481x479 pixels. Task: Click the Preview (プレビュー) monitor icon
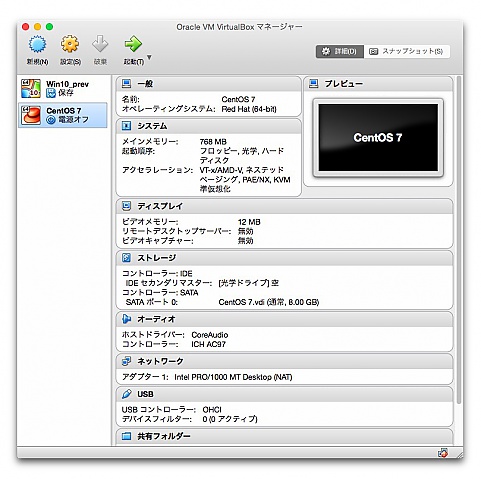click(313, 83)
